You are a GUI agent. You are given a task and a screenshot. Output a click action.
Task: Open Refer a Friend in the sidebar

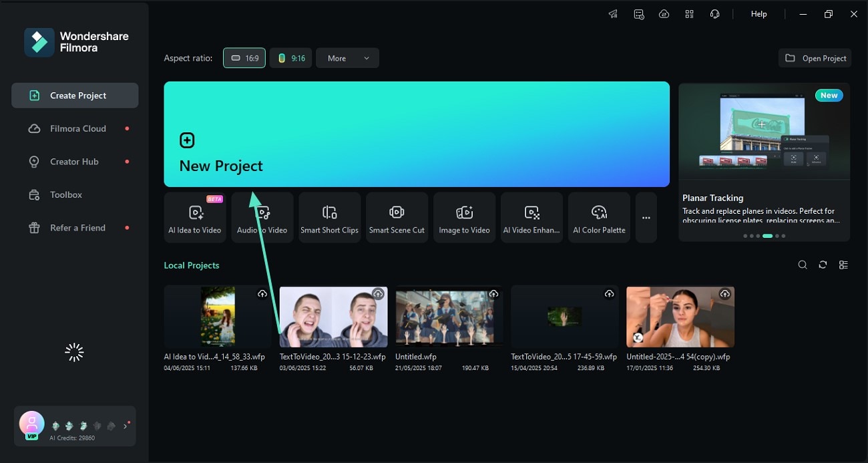[x=75, y=228]
